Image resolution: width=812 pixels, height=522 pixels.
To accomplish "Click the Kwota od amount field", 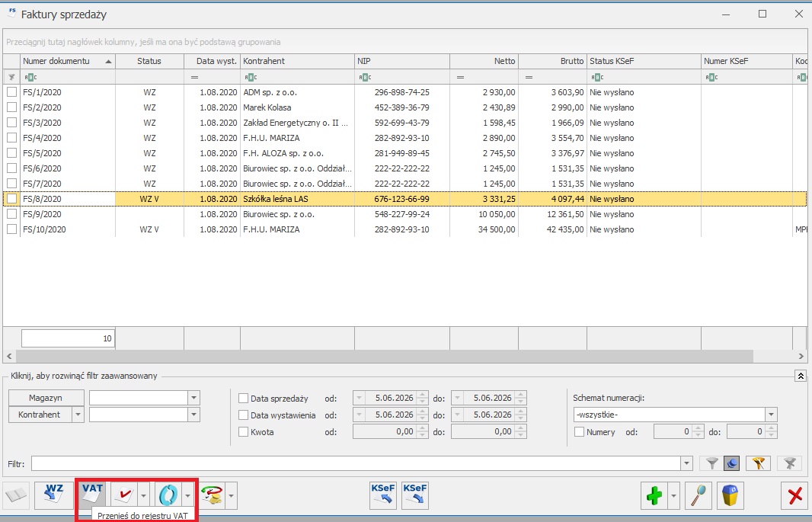I will (x=385, y=431).
